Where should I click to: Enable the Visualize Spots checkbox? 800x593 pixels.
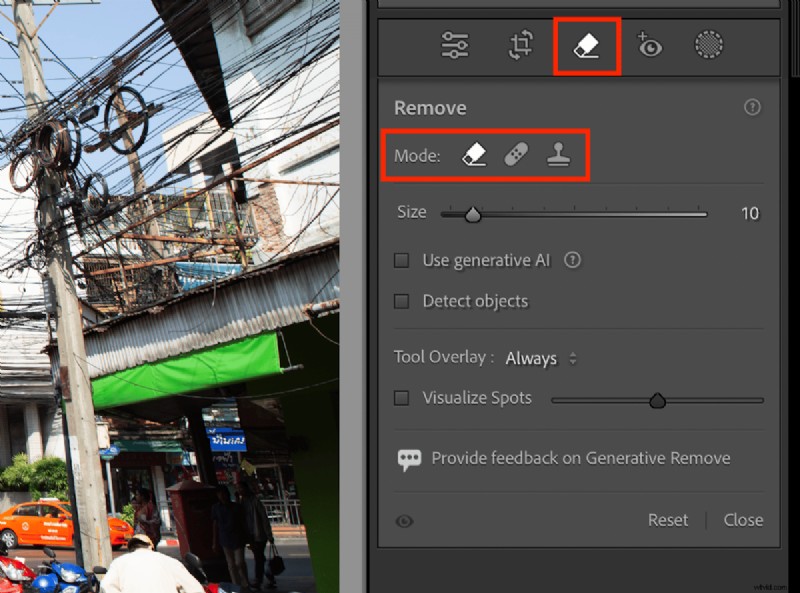[401, 397]
